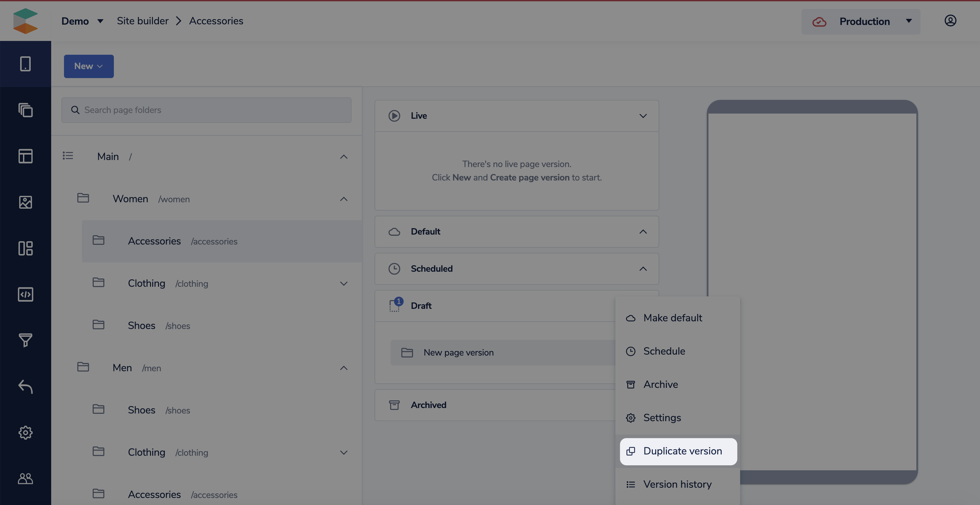980x505 pixels.
Task: Click the undo arrow sidebar icon
Action: click(26, 386)
